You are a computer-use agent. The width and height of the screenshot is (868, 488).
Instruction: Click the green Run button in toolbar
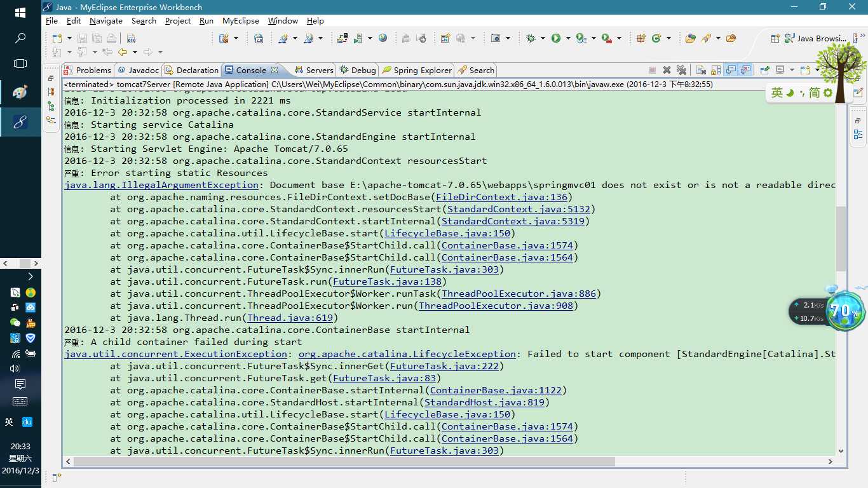click(556, 38)
